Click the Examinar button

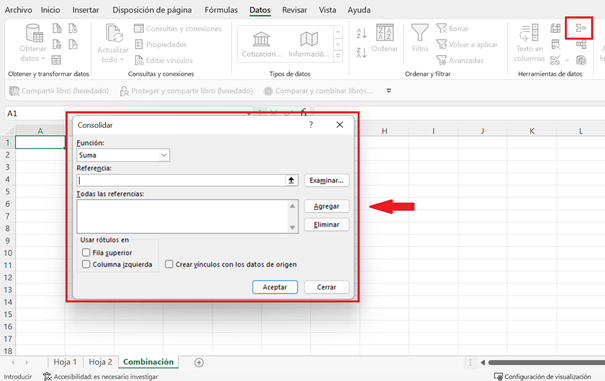coord(326,180)
